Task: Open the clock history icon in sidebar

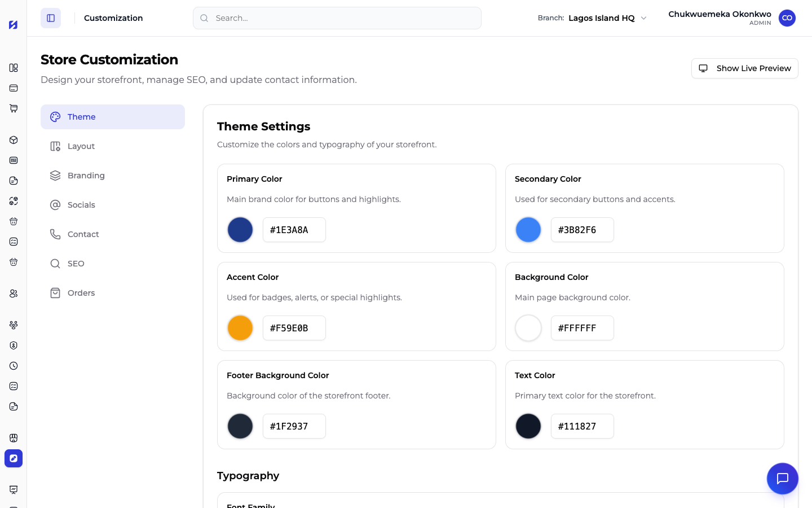Action: click(14, 366)
